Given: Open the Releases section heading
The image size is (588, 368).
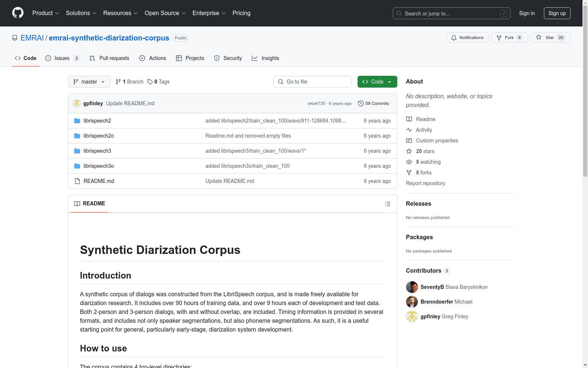Looking at the screenshot, I should pos(419,204).
